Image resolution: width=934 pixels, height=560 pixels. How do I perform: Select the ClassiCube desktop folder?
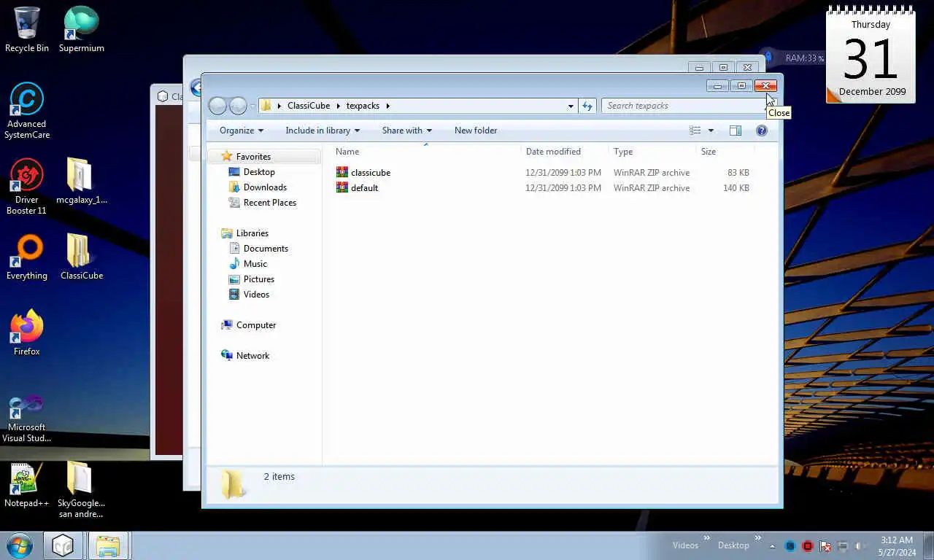point(82,257)
